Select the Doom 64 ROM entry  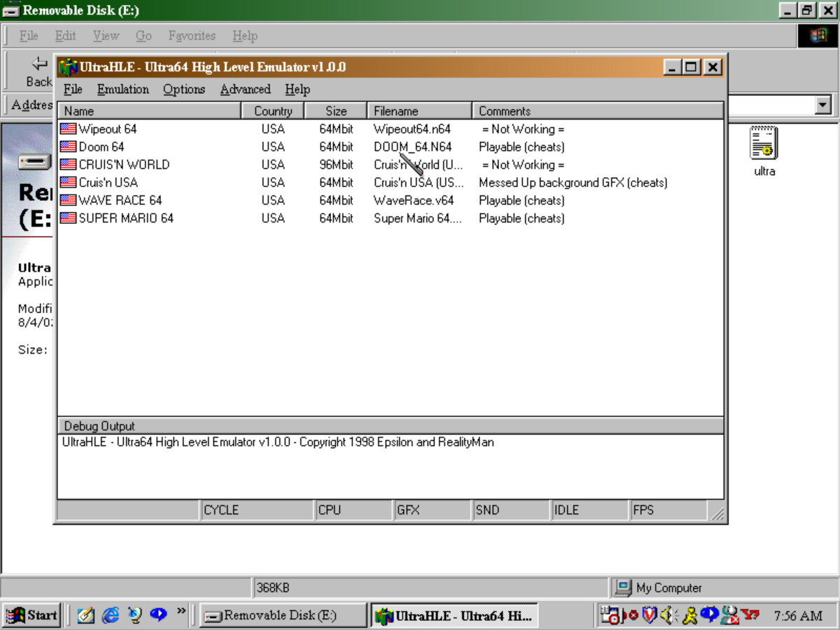[x=101, y=147]
